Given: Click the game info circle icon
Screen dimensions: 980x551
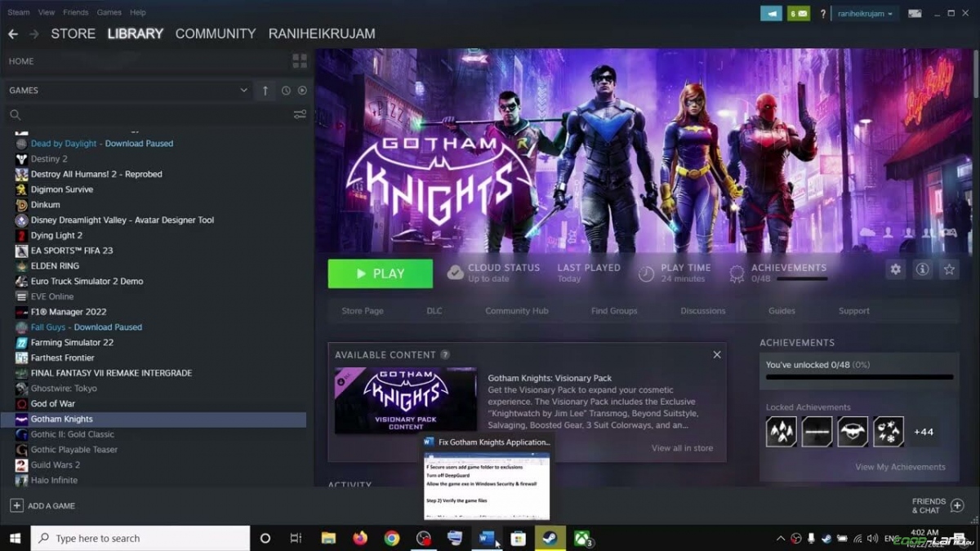Looking at the screenshot, I should point(923,269).
